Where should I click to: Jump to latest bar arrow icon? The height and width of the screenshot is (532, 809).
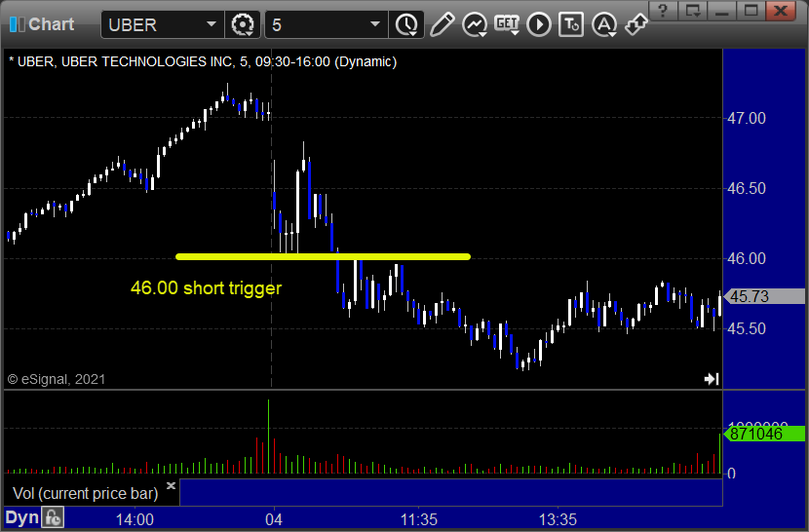click(x=712, y=379)
